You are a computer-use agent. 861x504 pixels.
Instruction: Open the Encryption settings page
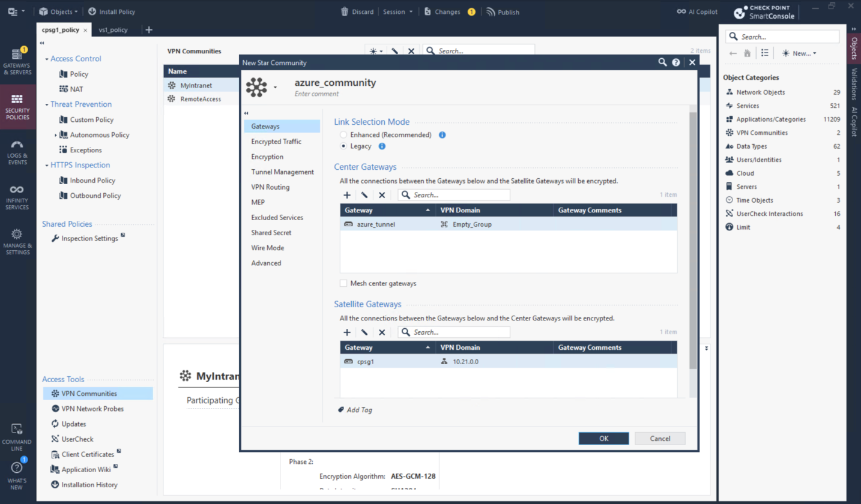click(267, 157)
